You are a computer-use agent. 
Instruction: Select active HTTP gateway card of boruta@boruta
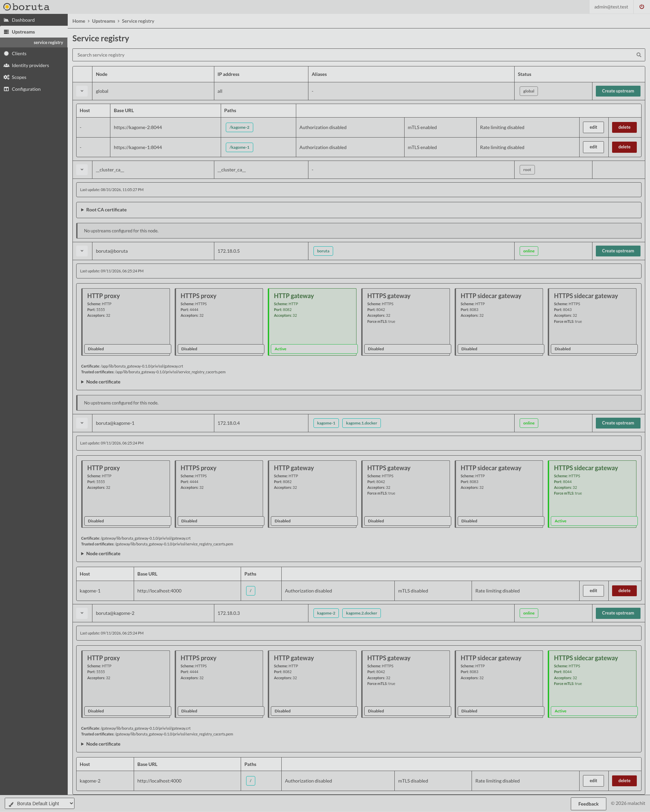312,321
